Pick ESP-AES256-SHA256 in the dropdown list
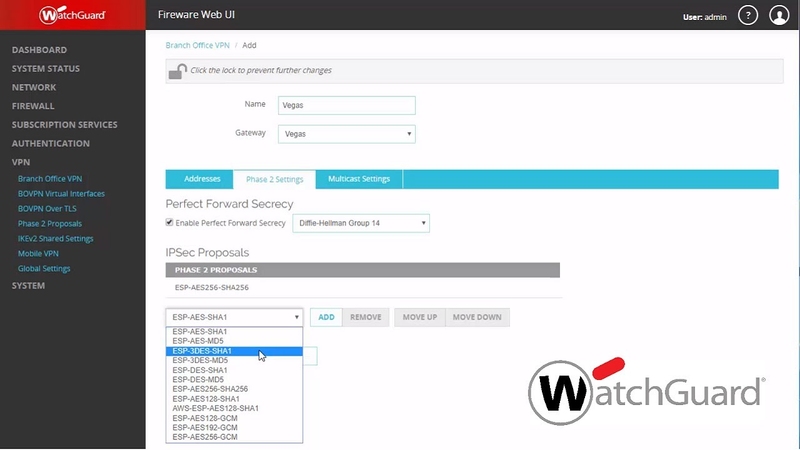 click(x=234, y=389)
